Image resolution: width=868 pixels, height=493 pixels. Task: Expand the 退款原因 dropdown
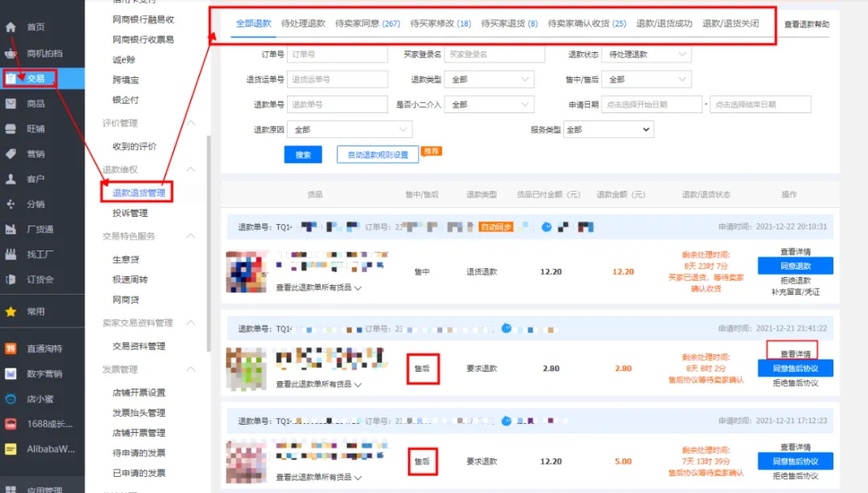[351, 129]
